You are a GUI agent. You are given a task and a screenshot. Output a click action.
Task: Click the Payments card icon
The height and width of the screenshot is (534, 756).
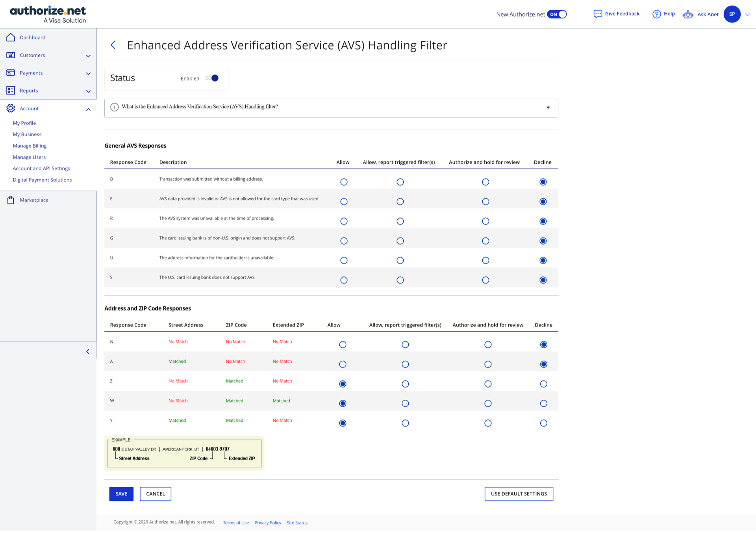[11, 73]
